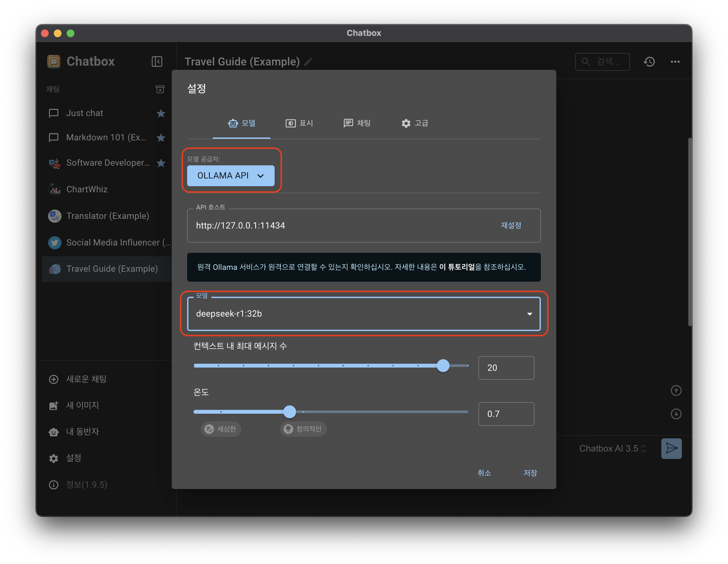Open chat history clock icon
The width and height of the screenshot is (728, 564).
[x=649, y=62]
